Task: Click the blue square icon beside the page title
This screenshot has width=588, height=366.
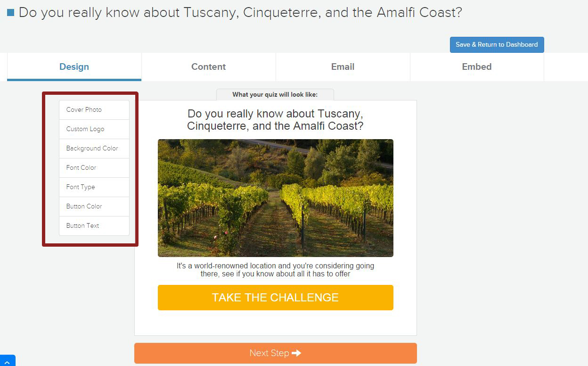Action: [11, 13]
